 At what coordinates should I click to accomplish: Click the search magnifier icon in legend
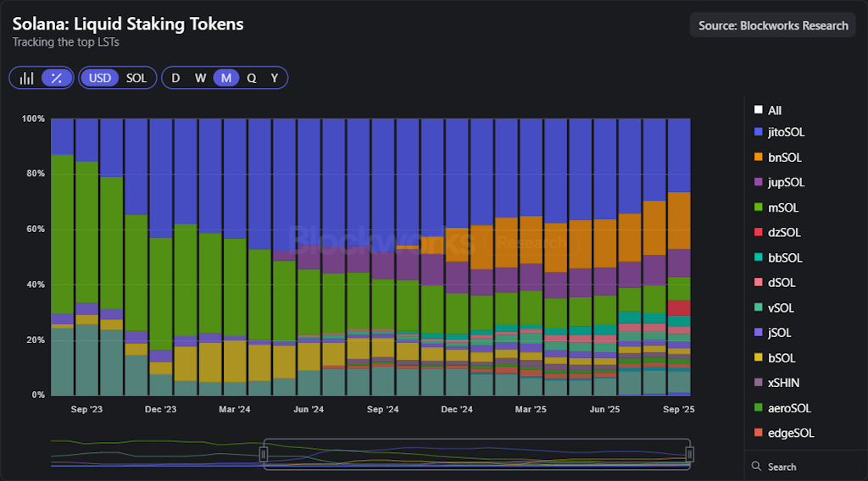pyautogui.click(x=757, y=467)
